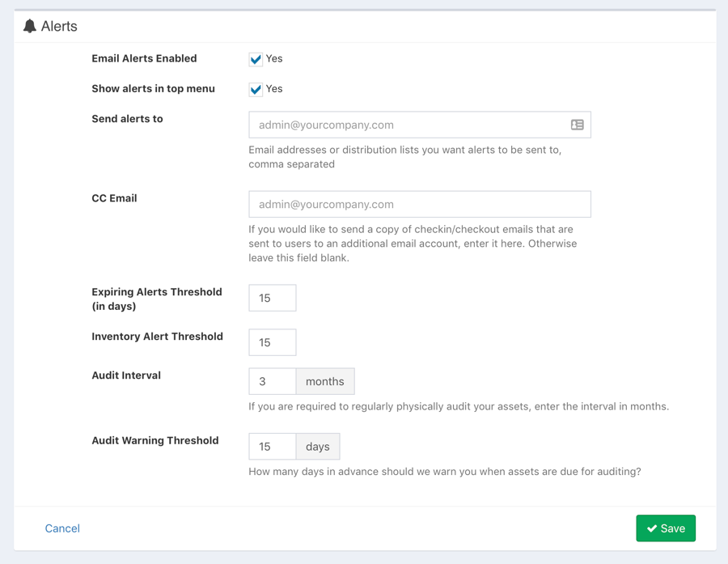The width and height of the screenshot is (728, 564).
Task: Click the bell icon beside Alerts
Action: 30,26
